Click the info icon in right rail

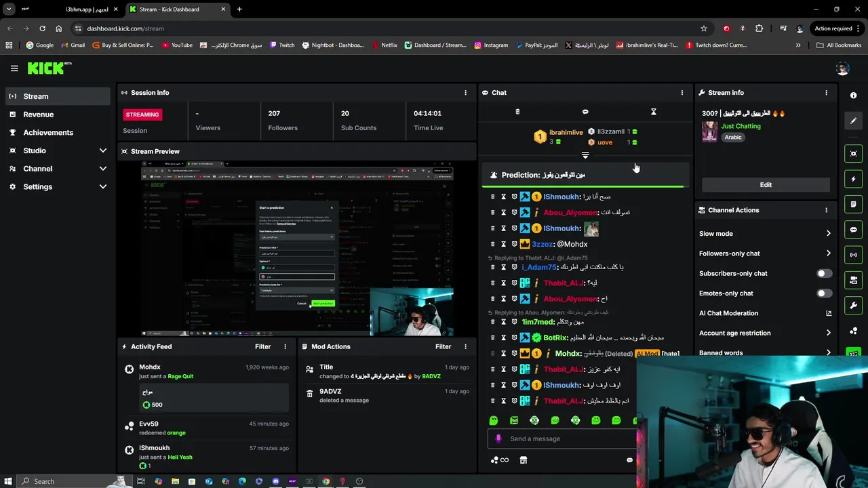[854, 96]
